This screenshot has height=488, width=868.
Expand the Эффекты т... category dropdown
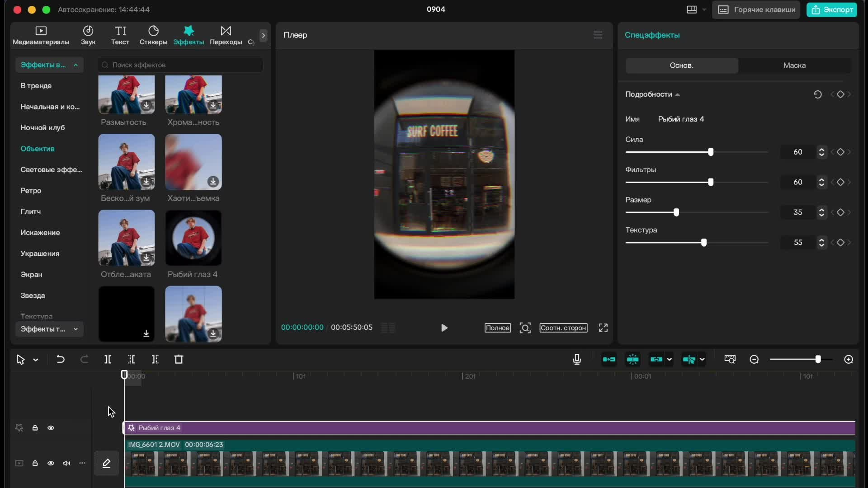pos(75,329)
